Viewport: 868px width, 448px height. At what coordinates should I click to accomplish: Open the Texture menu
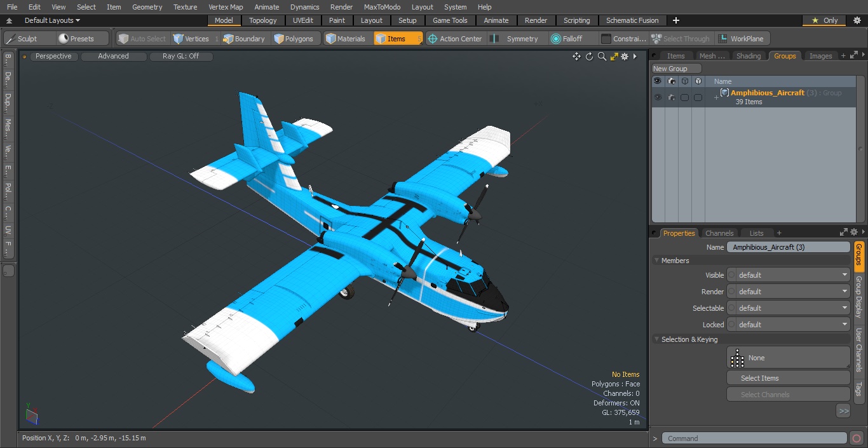[x=185, y=7]
